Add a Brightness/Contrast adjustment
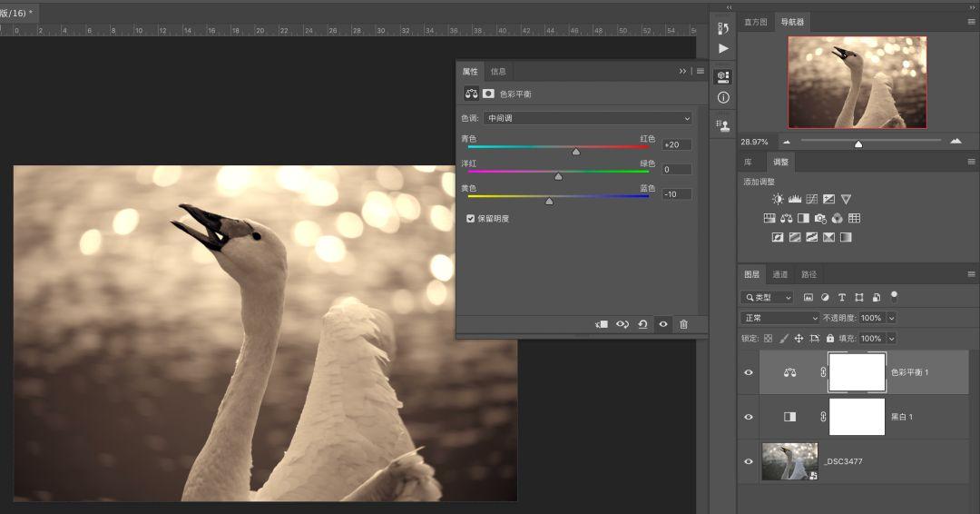The height and width of the screenshot is (514, 980). pos(778,199)
